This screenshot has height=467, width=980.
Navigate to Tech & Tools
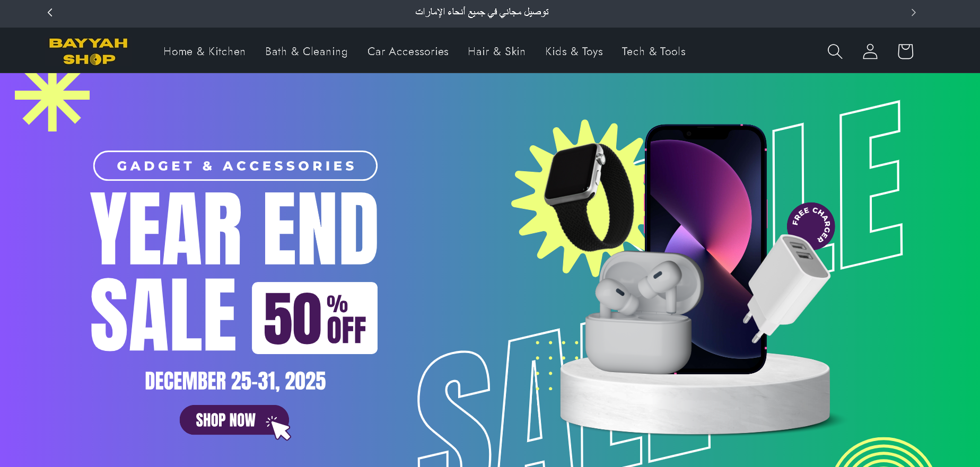653,51
